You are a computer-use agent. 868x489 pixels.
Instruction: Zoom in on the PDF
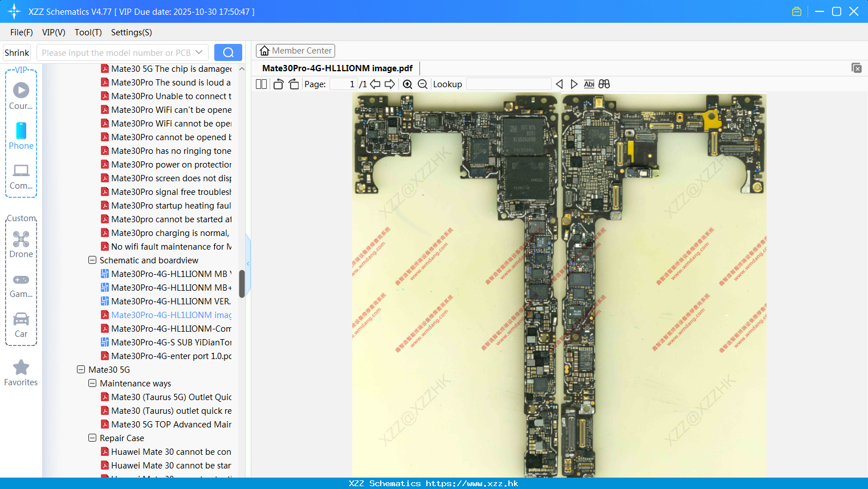click(407, 84)
